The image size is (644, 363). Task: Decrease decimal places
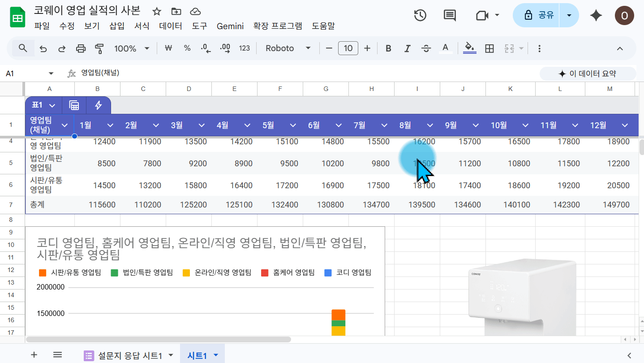click(x=206, y=48)
